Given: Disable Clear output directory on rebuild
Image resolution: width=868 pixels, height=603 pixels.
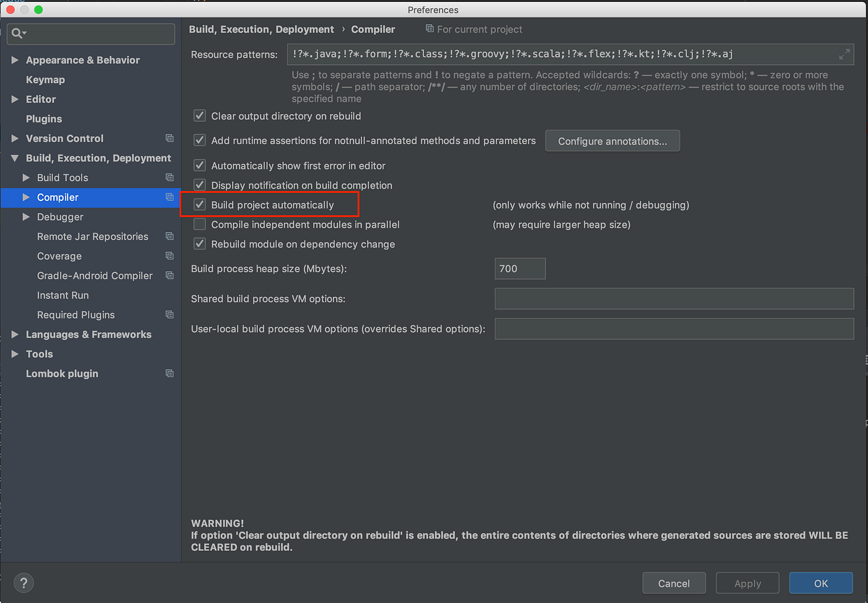Looking at the screenshot, I should pos(199,115).
